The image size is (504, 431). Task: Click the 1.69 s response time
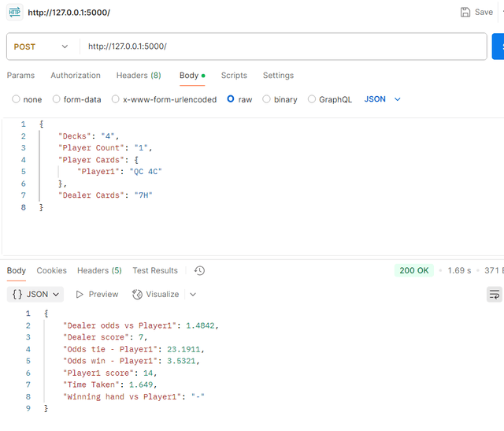pos(459,270)
